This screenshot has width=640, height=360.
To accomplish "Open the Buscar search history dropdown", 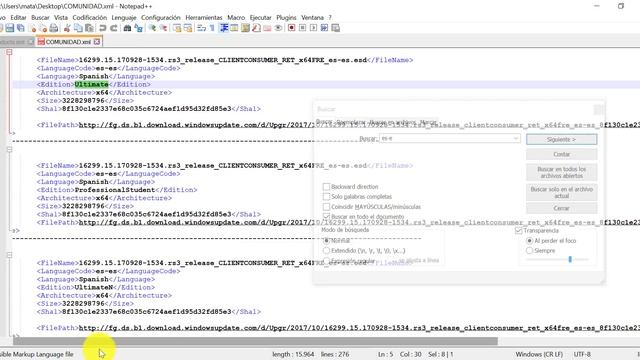I will point(516,139).
